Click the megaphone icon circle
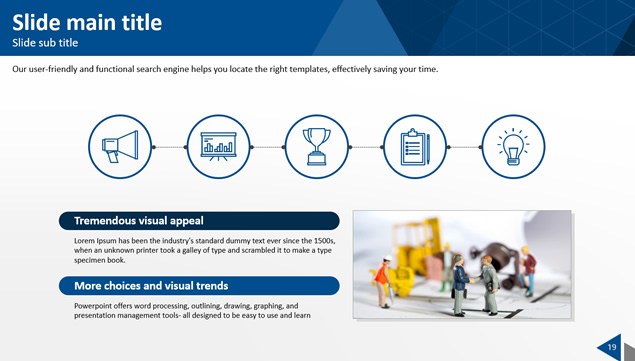Viewport: 635px width, 361px height. (x=120, y=147)
